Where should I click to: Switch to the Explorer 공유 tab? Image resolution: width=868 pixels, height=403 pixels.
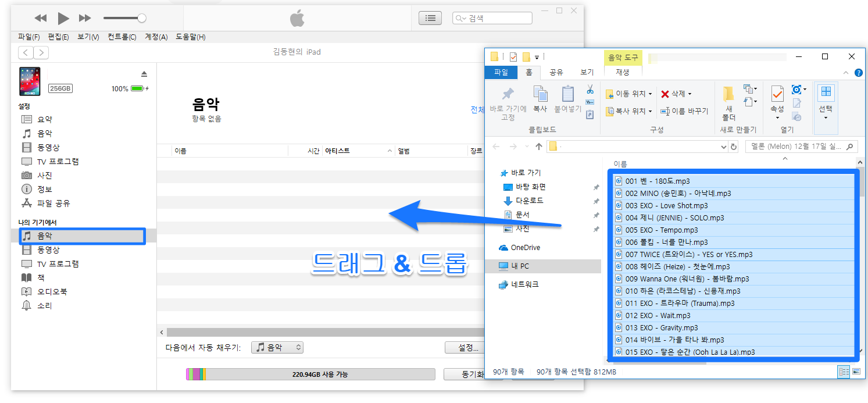pos(556,72)
